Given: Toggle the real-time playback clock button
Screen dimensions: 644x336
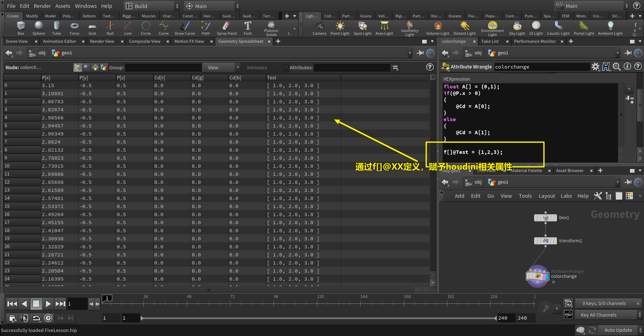Looking at the screenshot, I should [x=48, y=318].
